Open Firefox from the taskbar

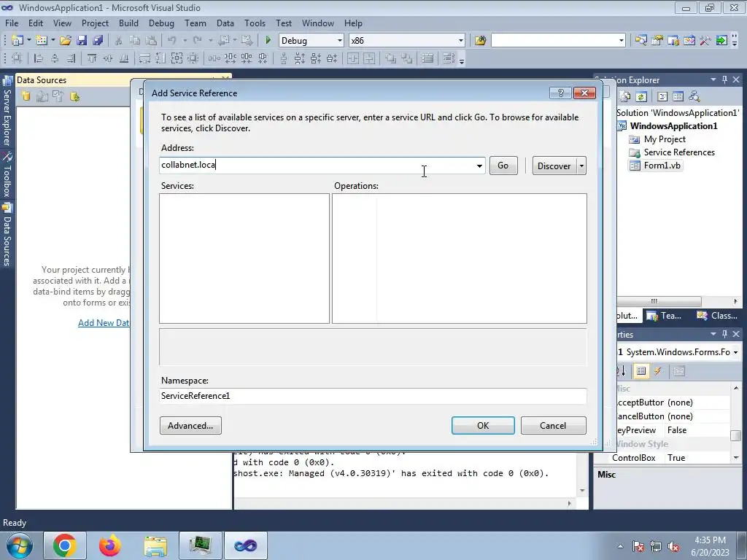pyautogui.click(x=109, y=545)
